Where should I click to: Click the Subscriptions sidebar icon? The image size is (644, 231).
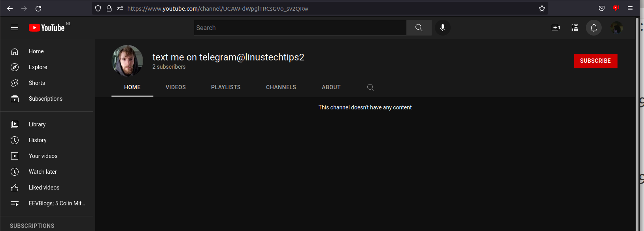tap(15, 99)
